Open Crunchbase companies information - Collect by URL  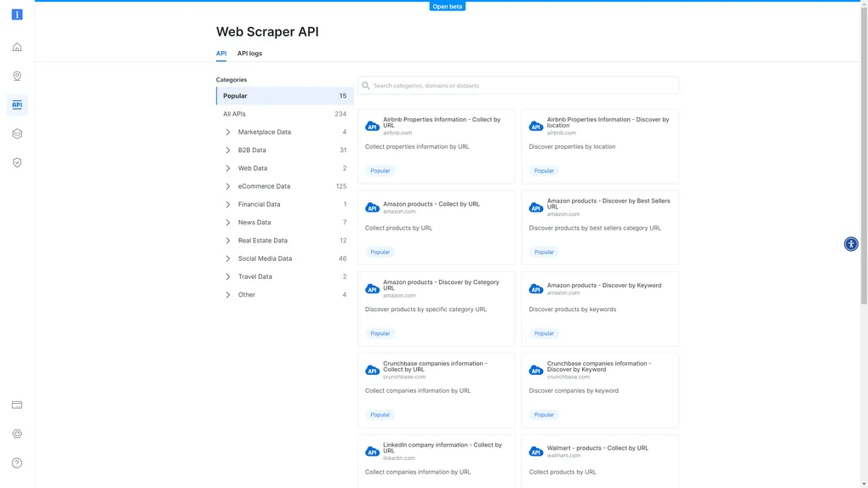[435, 366]
